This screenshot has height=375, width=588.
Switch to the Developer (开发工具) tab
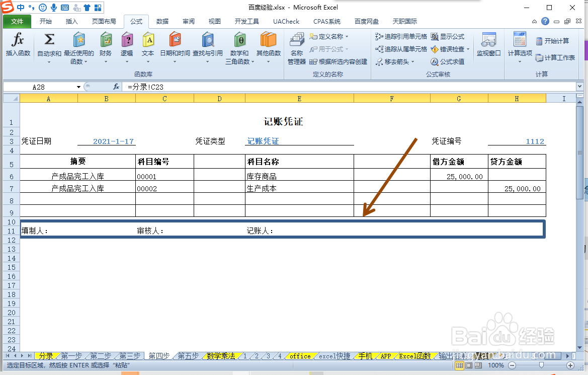click(247, 22)
